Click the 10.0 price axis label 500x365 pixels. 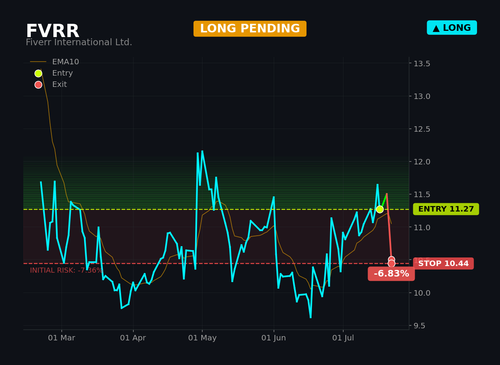click(x=422, y=293)
